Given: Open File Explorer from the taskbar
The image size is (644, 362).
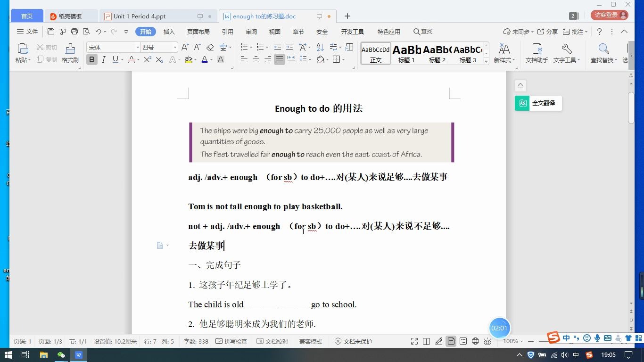Looking at the screenshot, I should click(43, 355).
